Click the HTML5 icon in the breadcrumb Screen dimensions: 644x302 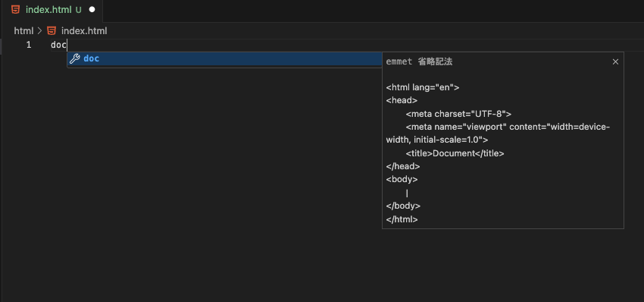click(52, 31)
